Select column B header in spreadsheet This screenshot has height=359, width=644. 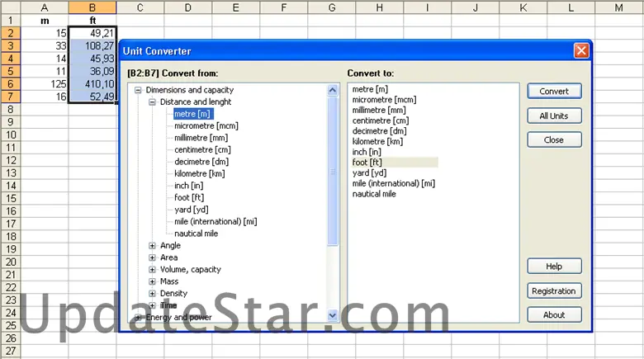[92, 7]
